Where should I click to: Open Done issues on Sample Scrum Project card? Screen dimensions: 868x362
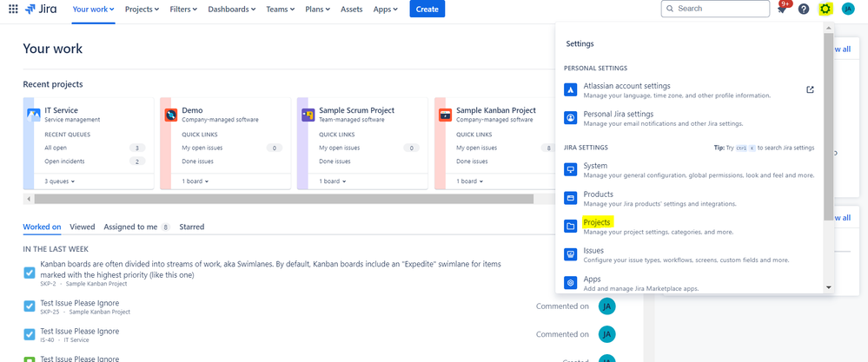pyautogui.click(x=335, y=161)
